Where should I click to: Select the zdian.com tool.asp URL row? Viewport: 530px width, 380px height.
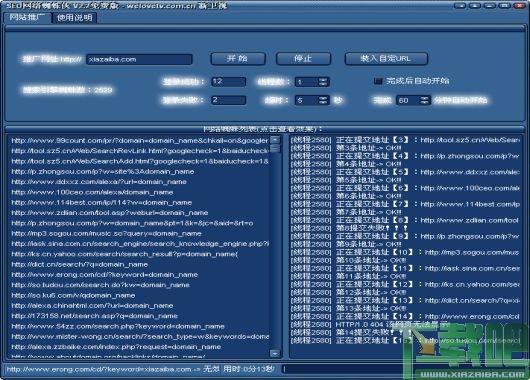(110, 213)
